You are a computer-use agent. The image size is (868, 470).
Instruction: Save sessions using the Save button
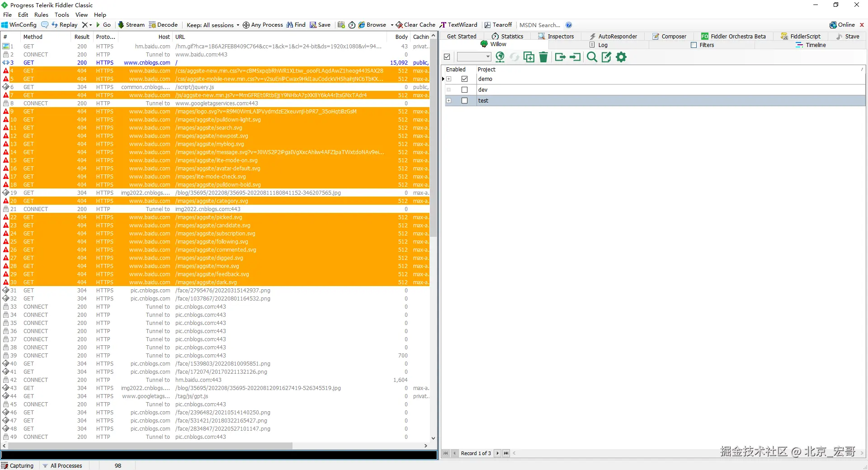click(x=320, y=25)
